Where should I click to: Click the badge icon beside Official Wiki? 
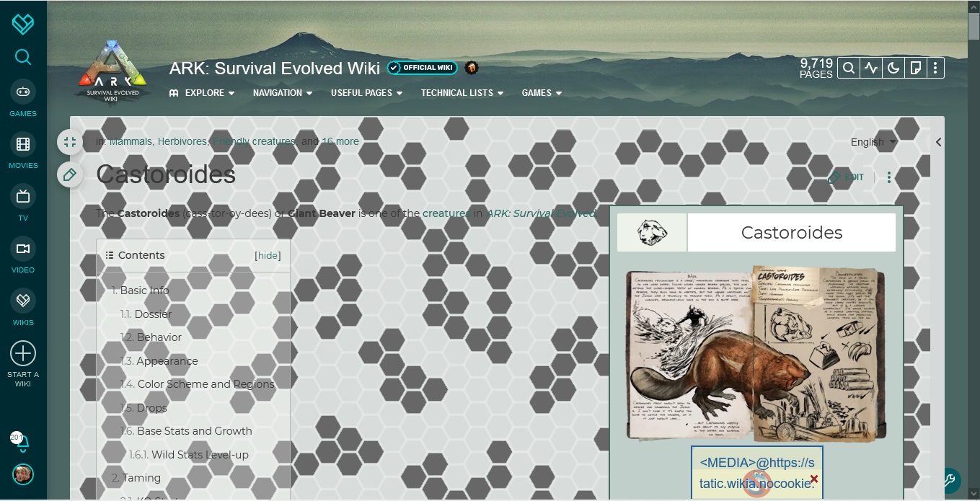(x=472, y=68)
